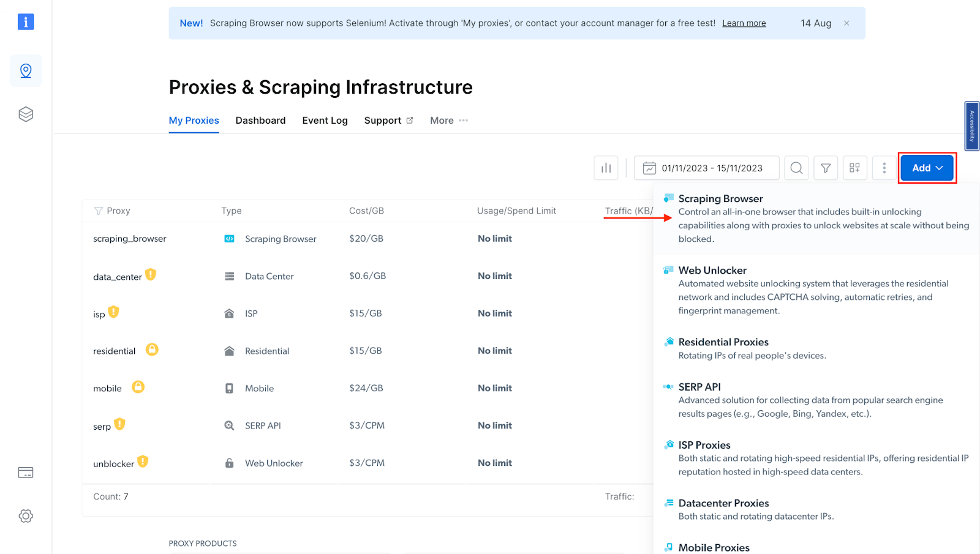Expand the Add proxy dropdown button
The height and width of the screenshot is (554, 980).
pyautogui.click(x=927, y=168)
